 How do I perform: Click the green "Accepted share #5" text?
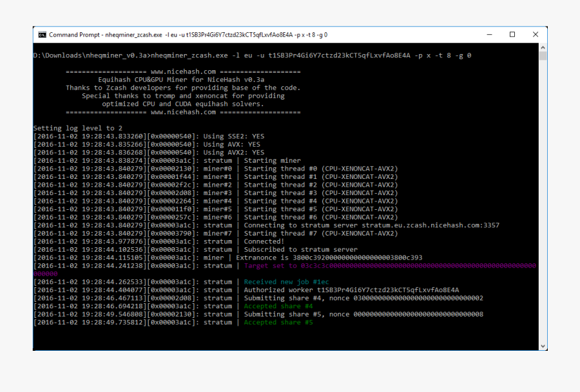(278, 322)
